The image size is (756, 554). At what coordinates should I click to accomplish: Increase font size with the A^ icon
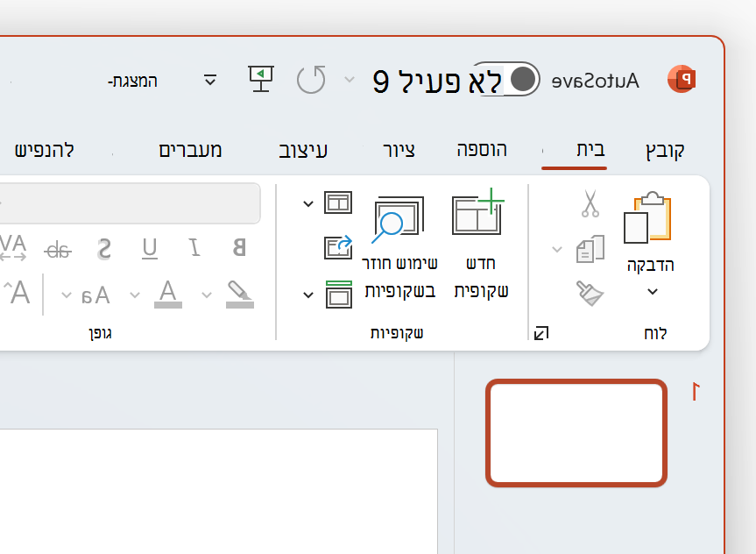[18, 293]
